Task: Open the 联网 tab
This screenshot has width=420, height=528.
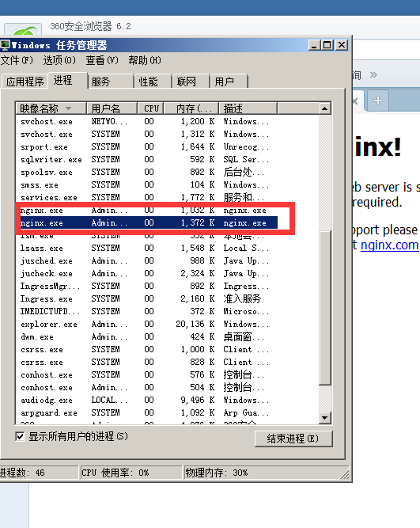Action: pos(191,82)
